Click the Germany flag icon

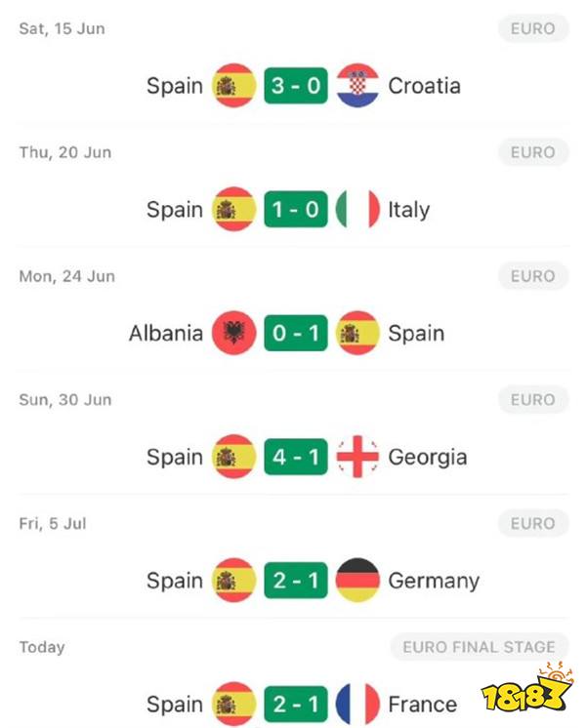pos(357,580)
